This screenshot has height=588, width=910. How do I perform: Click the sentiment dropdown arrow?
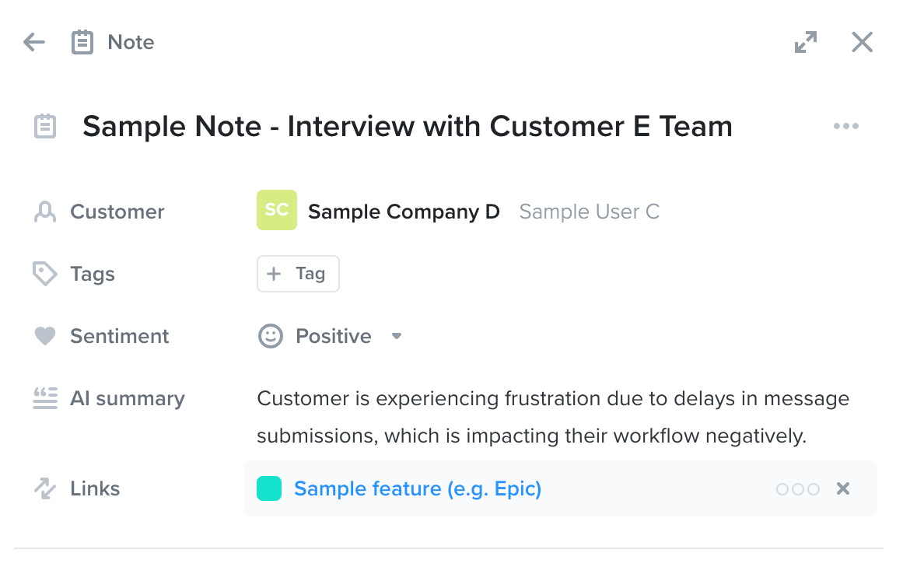click(397, 336)
